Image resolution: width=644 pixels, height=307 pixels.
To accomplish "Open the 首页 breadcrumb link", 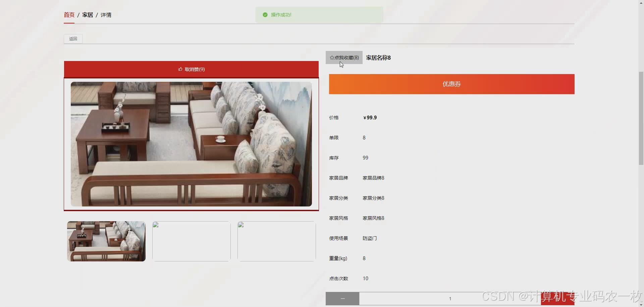I will click(69, 15).
